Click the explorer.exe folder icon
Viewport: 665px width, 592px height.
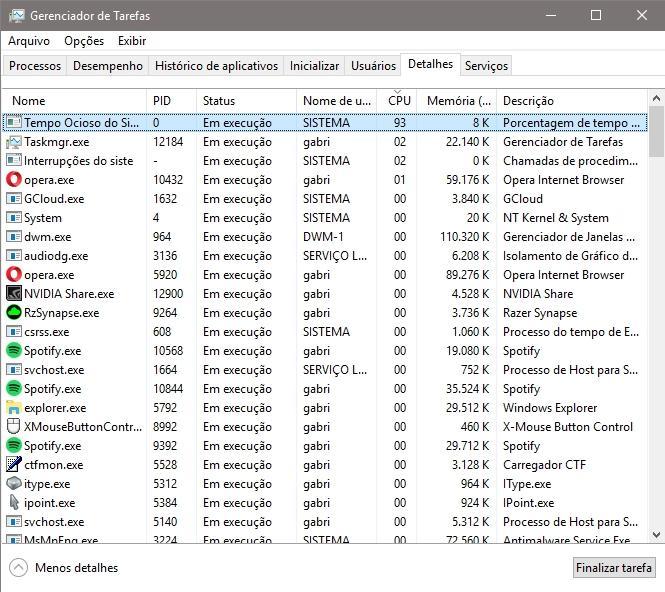pos(14,408)
